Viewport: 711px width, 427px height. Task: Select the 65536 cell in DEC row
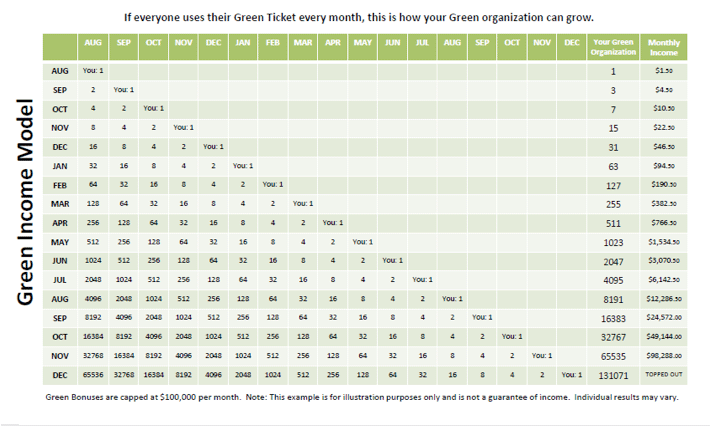point(93,375)
